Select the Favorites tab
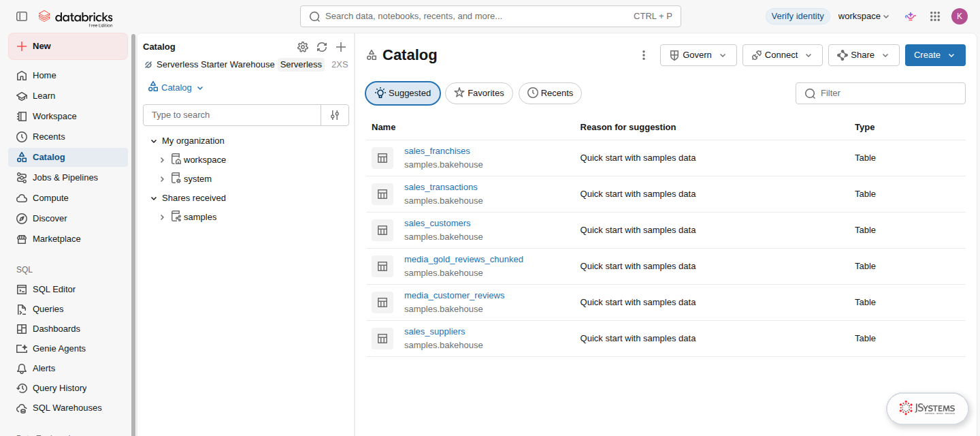980x436 pixels. 479,93
